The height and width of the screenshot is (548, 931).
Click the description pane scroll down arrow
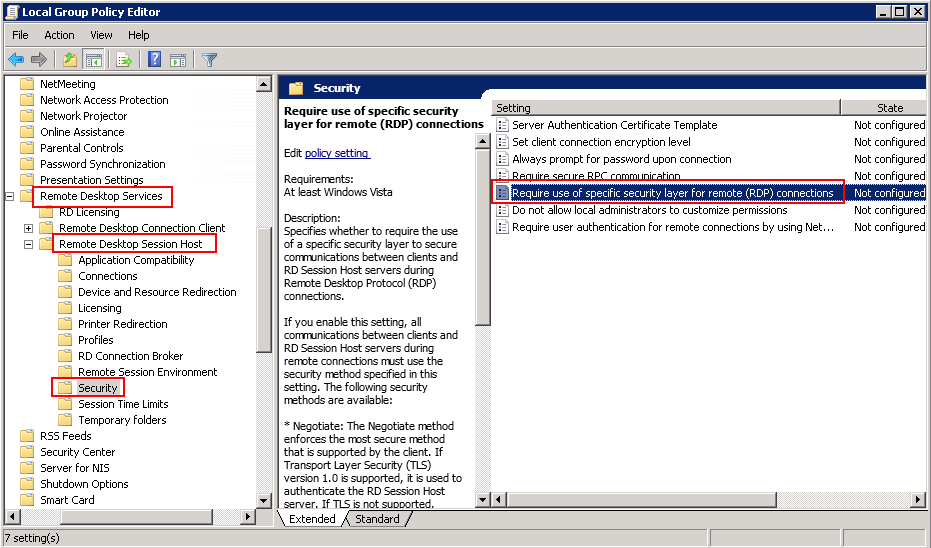(483, 500)
